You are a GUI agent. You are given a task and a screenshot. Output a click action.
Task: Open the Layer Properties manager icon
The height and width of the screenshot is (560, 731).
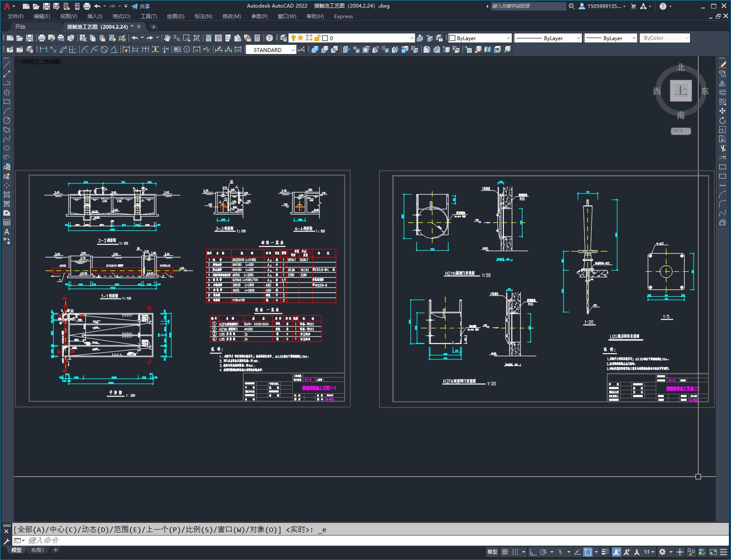(283, 38)
